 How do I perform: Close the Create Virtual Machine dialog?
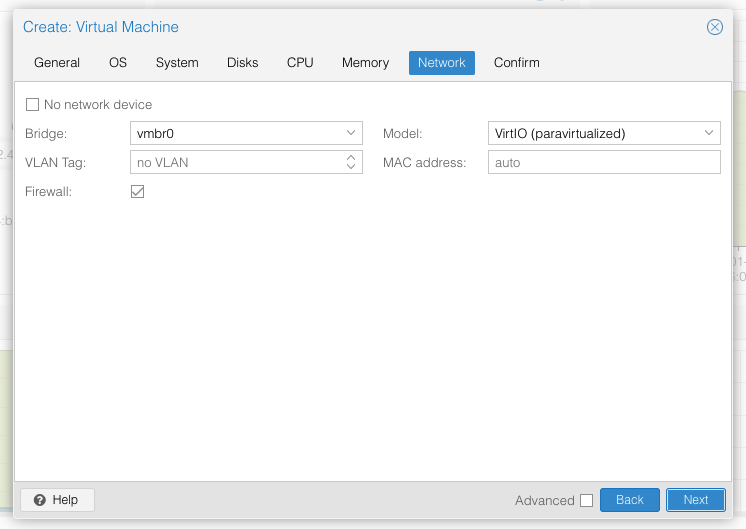point(714,27)
